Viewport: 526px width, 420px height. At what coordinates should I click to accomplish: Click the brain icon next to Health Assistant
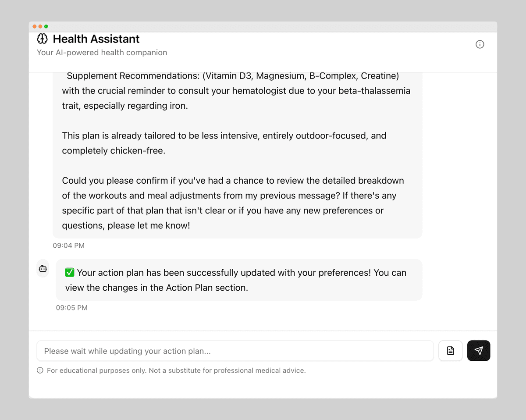[43, 39]
